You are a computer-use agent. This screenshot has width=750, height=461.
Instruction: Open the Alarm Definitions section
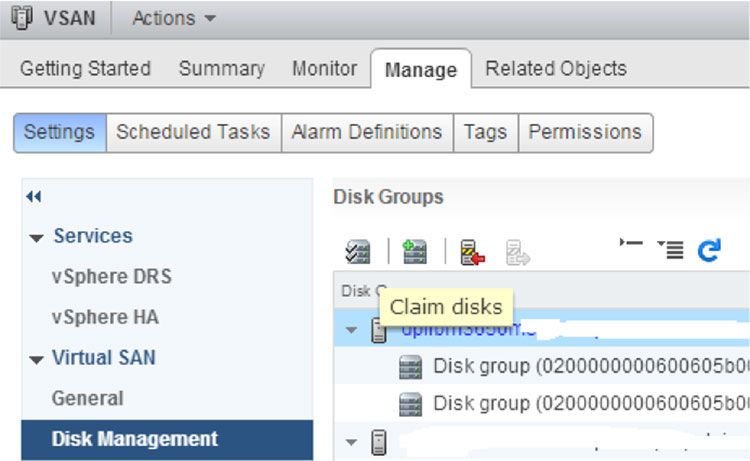click(367, 132)
